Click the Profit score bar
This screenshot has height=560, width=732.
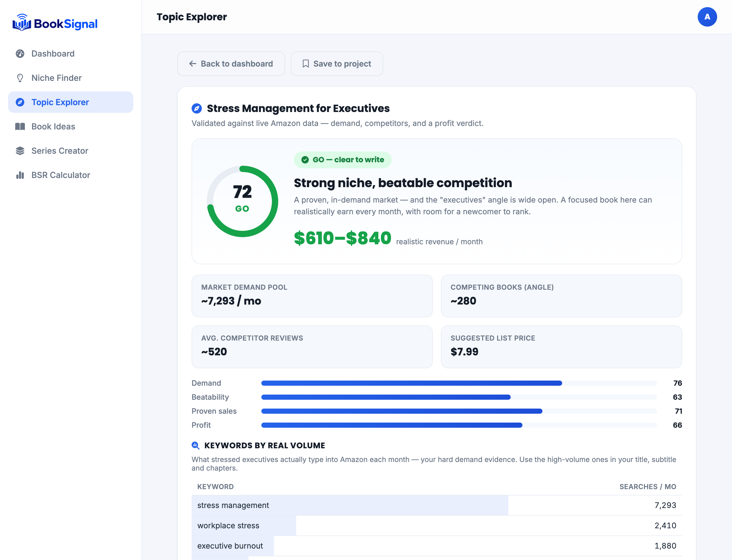[459, 425]
